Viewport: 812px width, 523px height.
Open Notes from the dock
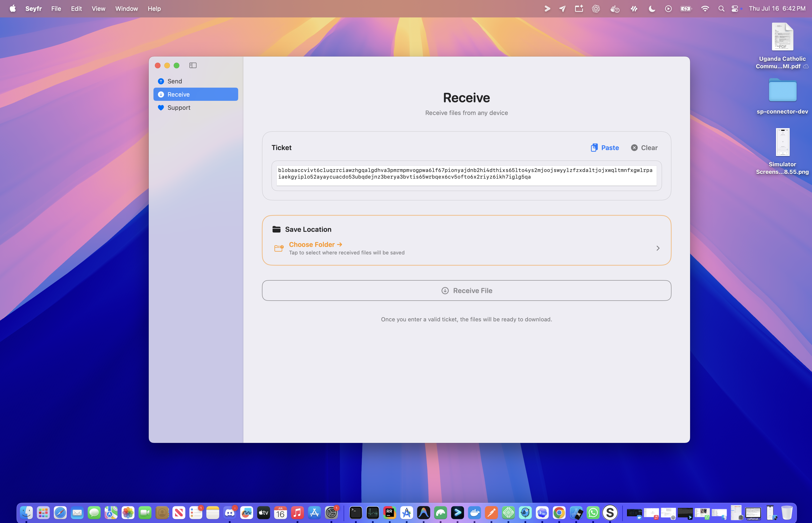coord(213,512)
